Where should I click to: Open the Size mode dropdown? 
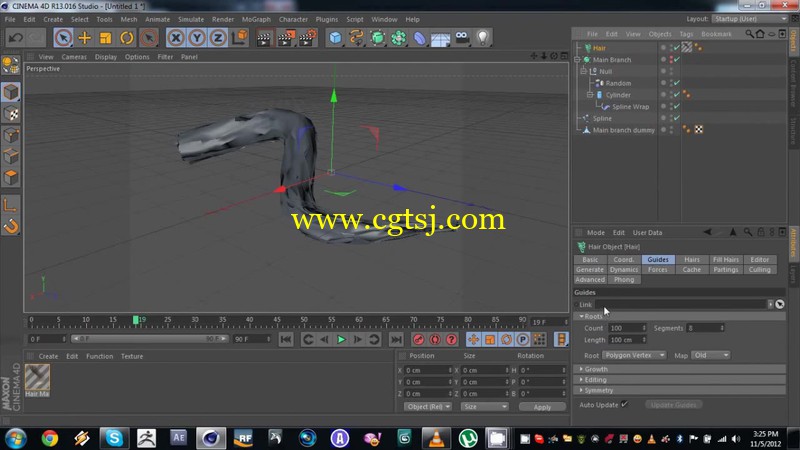[485, 407]
